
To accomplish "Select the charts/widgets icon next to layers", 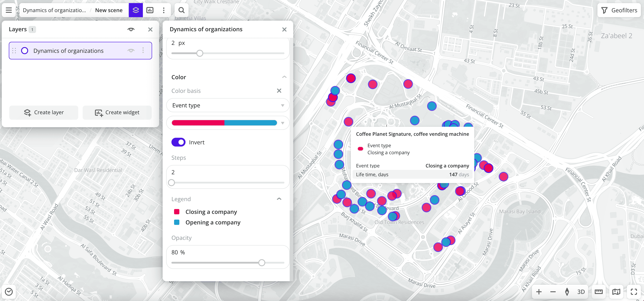I will [150, 10].
